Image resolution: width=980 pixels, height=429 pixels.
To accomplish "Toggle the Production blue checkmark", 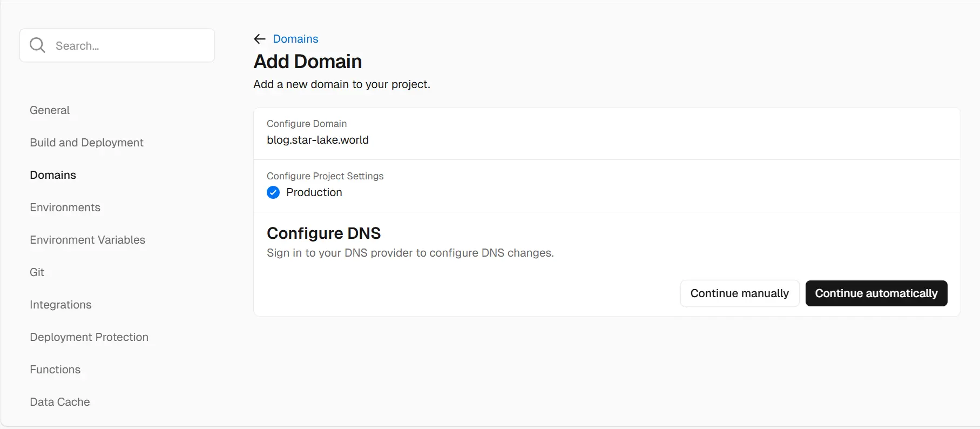I will pyautogui.click(x=273, y=192).
